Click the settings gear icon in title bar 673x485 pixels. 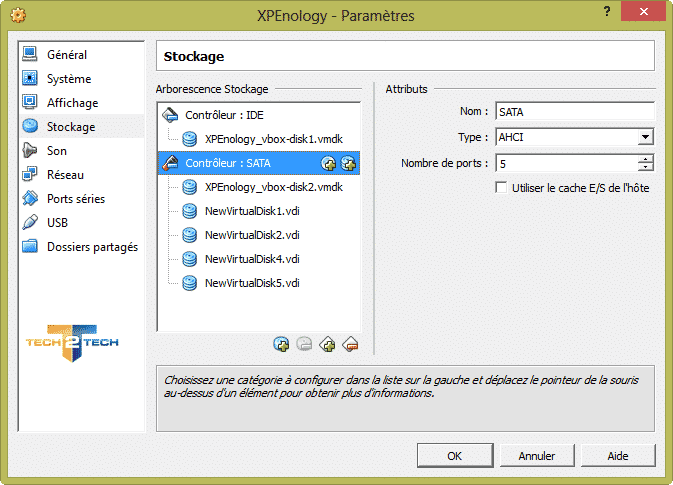18,15
